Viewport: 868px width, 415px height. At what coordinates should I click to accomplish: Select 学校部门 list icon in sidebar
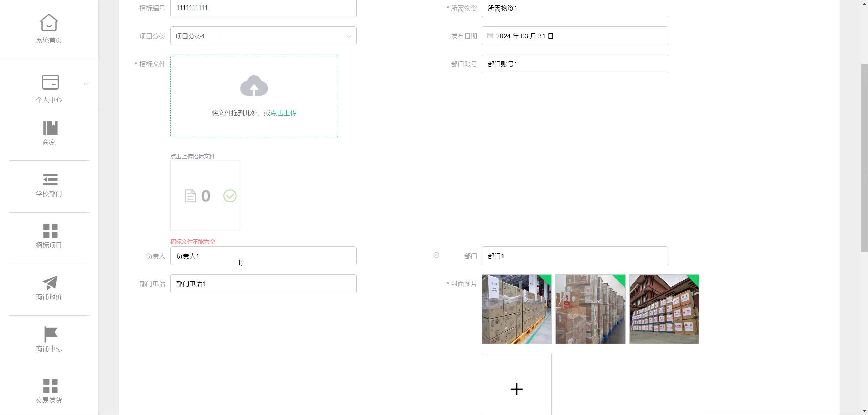pyautogui.click(x=50, y=180)
